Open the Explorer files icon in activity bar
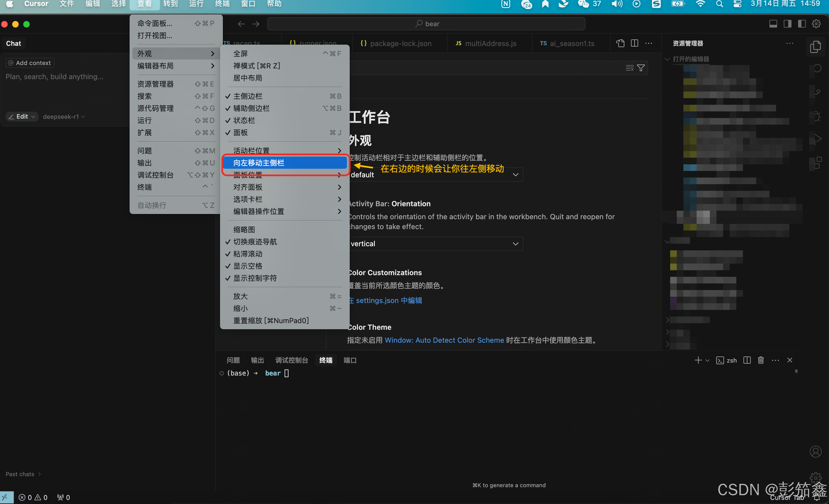The height and width of the screenshot is (504, 829). click(815, 47)
